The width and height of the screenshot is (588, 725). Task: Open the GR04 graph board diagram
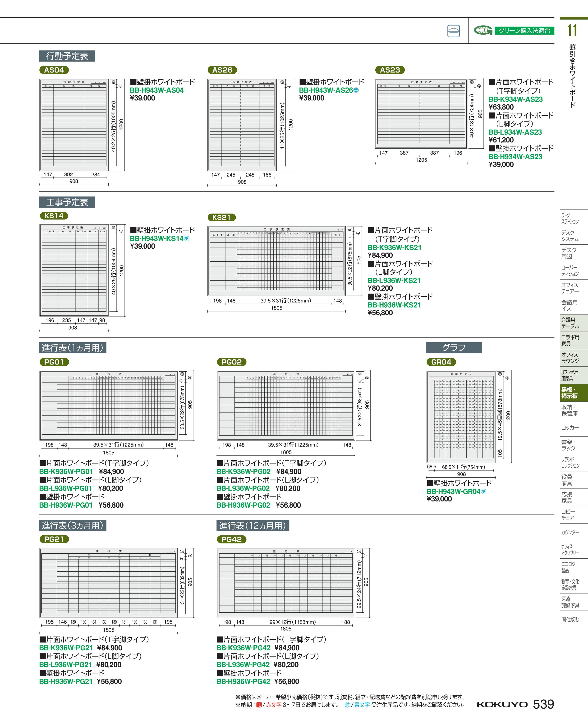coord(461,416)
